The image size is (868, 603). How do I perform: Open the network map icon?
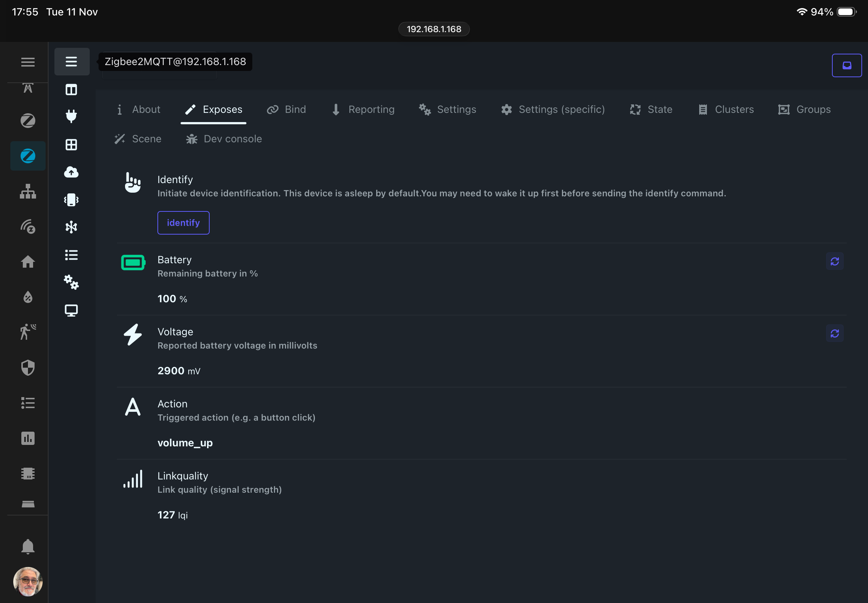coord(71,227)
